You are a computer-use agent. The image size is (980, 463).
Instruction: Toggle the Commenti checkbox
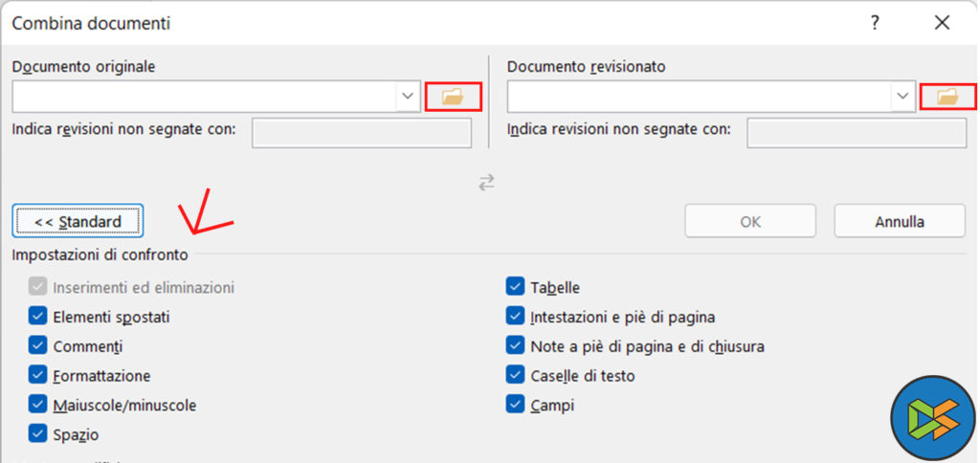(x=38, y=346)
